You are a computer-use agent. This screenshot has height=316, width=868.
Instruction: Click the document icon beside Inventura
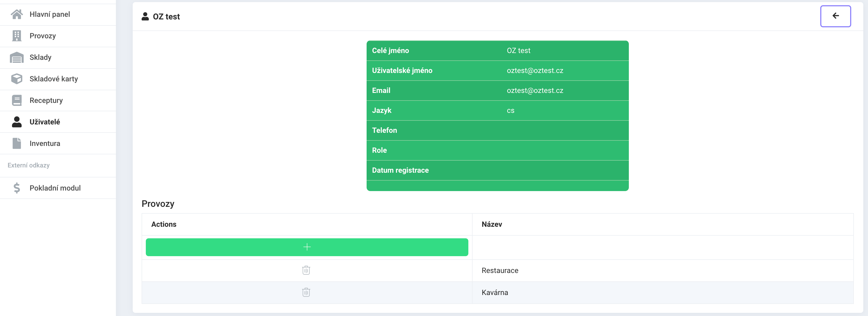(x=17, y=143)
